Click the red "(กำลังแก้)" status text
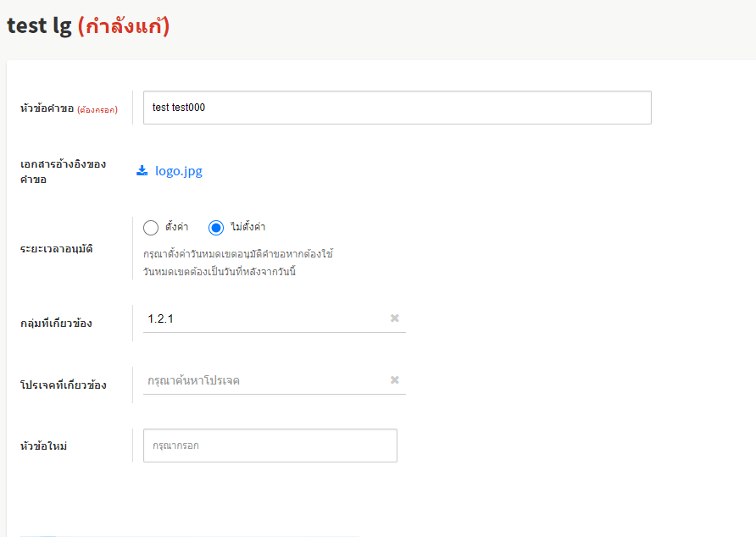The width and height of the screenshot is (756, 537). click(x=124, y=26)
